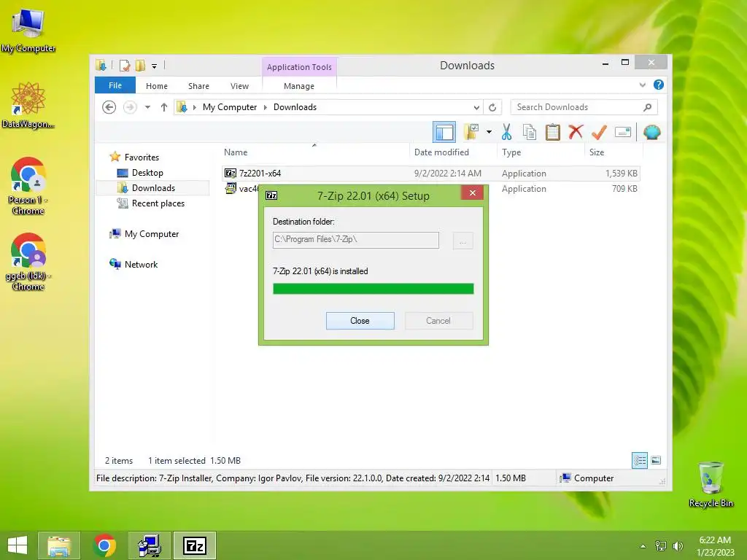Viewport: 747px width, 560px height.
Task: Click the chevron after My Computer breadcrumb
Action: pyautogui.click(x=266, y=107)
